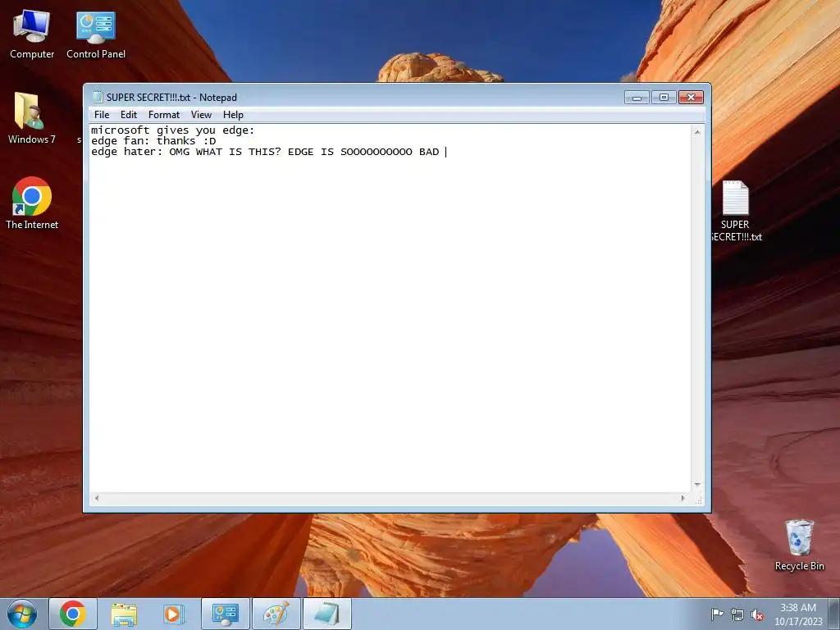Viewport: 840px width, 630px height.
Task: Click the horizontal scrollbar right arrow
Action: click(682, 498)
